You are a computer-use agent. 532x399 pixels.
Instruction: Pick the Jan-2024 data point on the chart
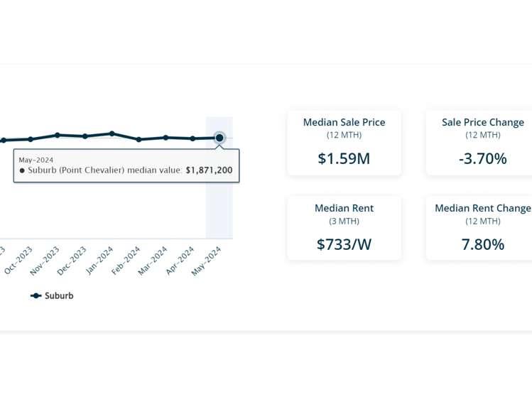pyautogui.click(x=112, y=133)
